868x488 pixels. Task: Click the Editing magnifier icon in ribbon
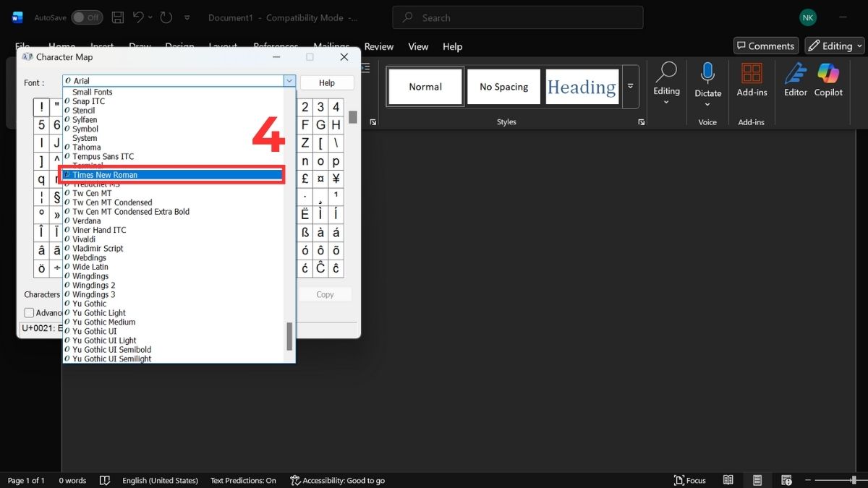tap(666, 72)
